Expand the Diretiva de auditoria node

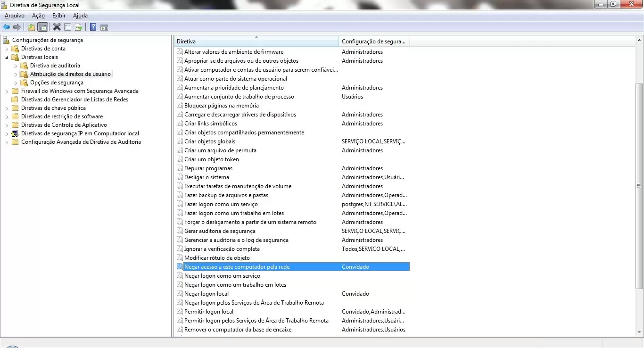click(16, 66)
